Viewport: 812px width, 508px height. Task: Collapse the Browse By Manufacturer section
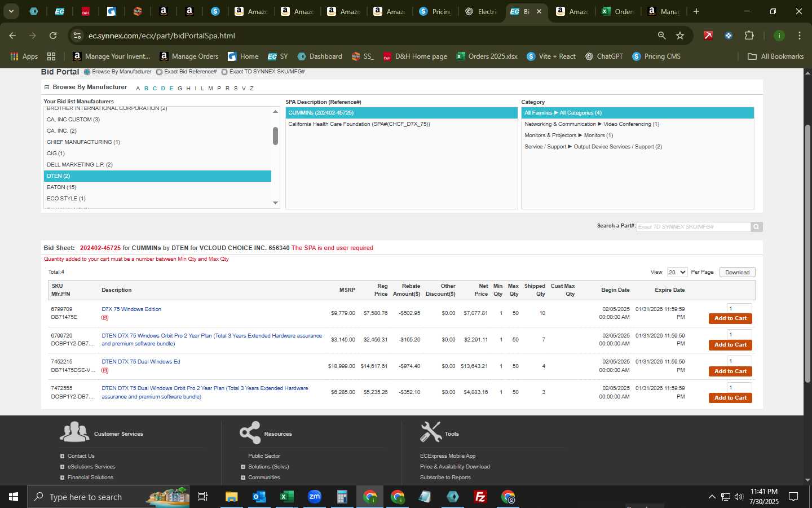(47, 87)
